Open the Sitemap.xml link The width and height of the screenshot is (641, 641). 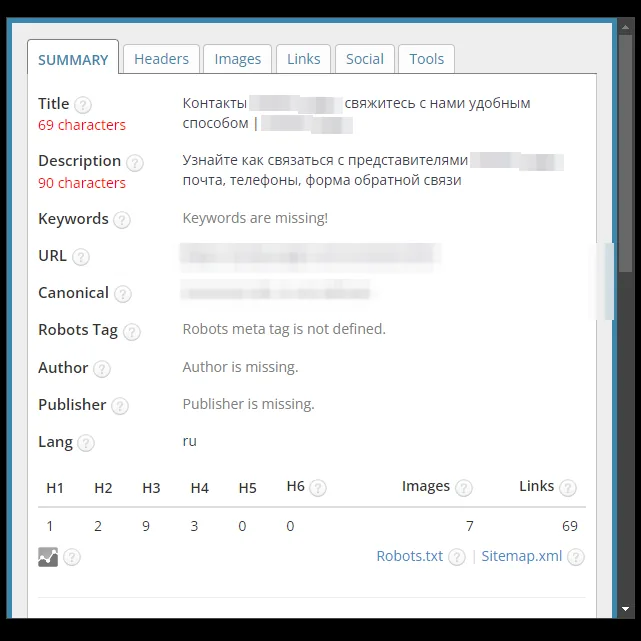[x=522, y=556]
